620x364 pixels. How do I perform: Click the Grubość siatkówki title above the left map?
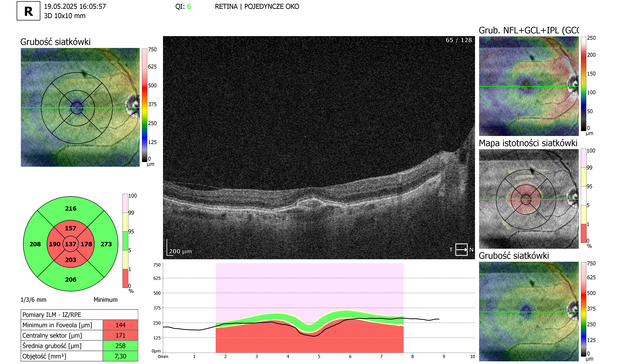[x=55, y=42]
